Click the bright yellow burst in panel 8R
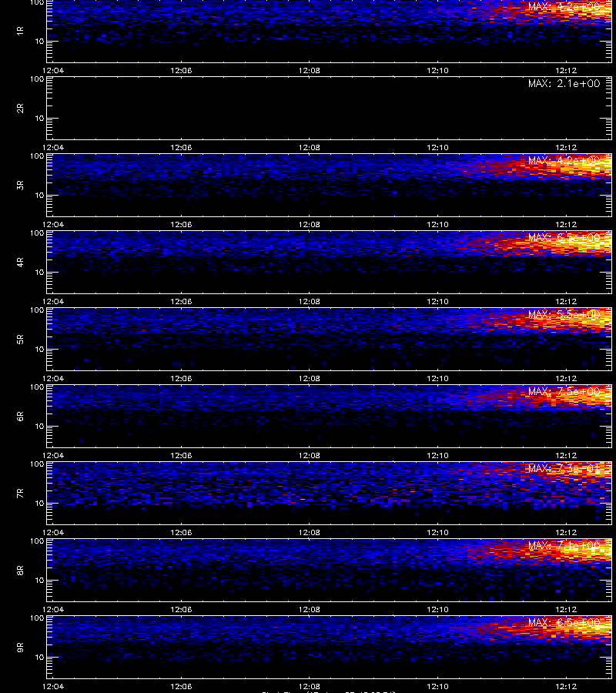Screen dimensions: 616x693 click(x=584, y=552)
